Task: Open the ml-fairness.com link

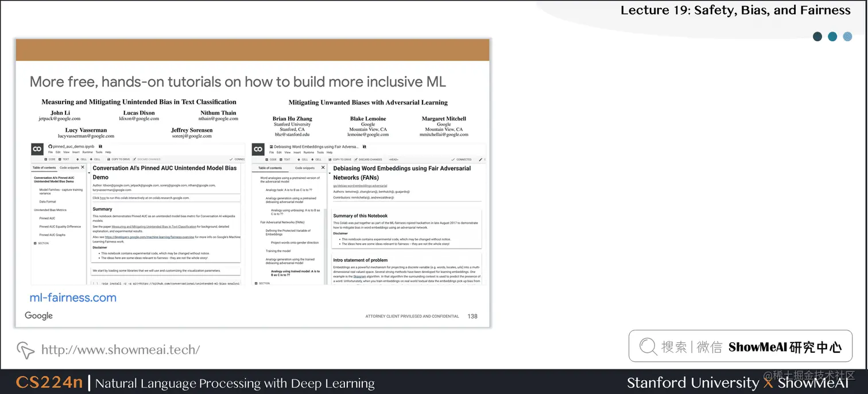Action: tap(73, 298)
